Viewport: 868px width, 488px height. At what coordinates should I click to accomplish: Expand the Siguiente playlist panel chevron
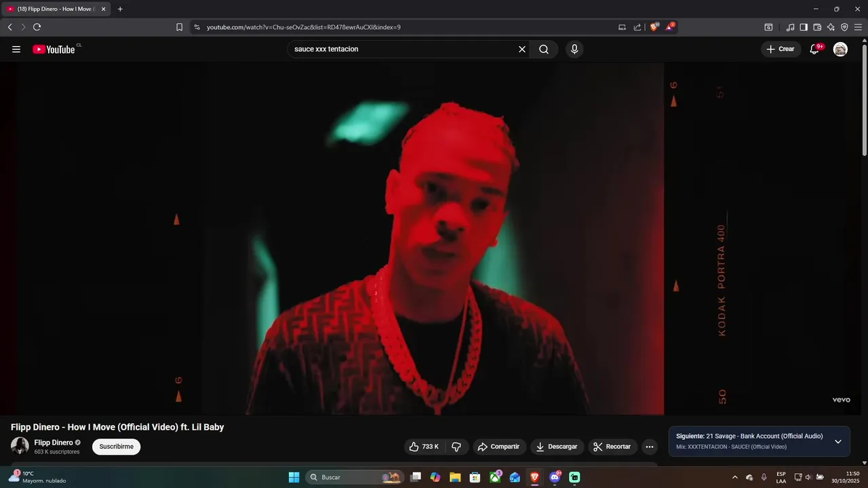(838, 442)
